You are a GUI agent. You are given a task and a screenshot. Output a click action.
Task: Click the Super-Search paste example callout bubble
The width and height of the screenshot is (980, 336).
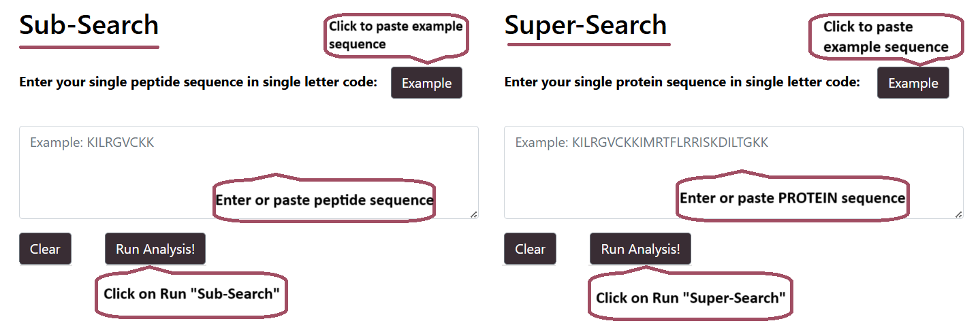click(885, 37)
